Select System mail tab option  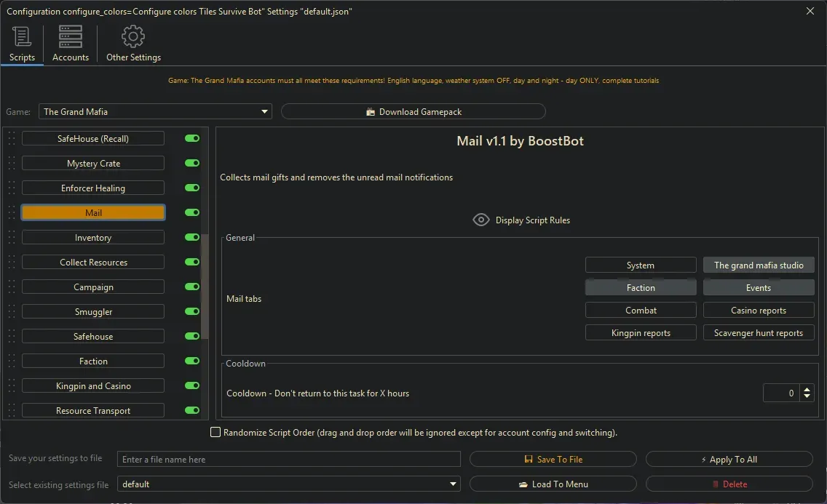tap(641, 265)
